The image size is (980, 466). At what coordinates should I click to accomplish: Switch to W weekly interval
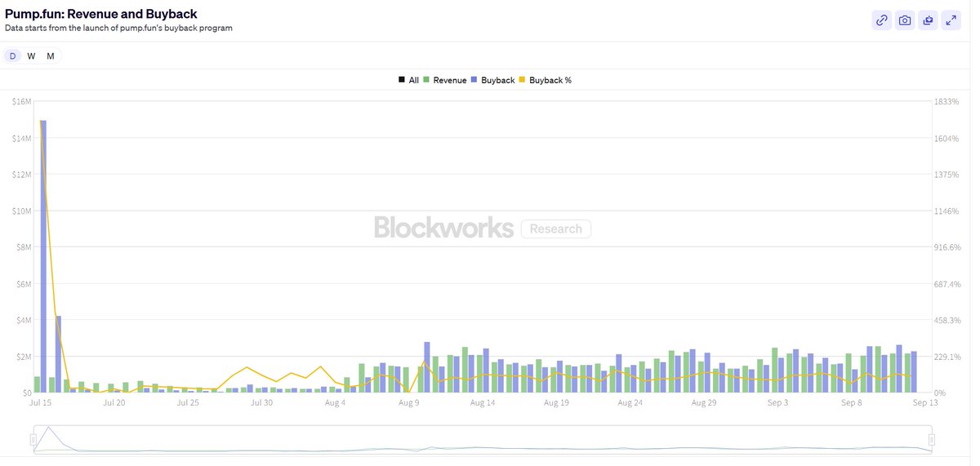click(31, 55)
